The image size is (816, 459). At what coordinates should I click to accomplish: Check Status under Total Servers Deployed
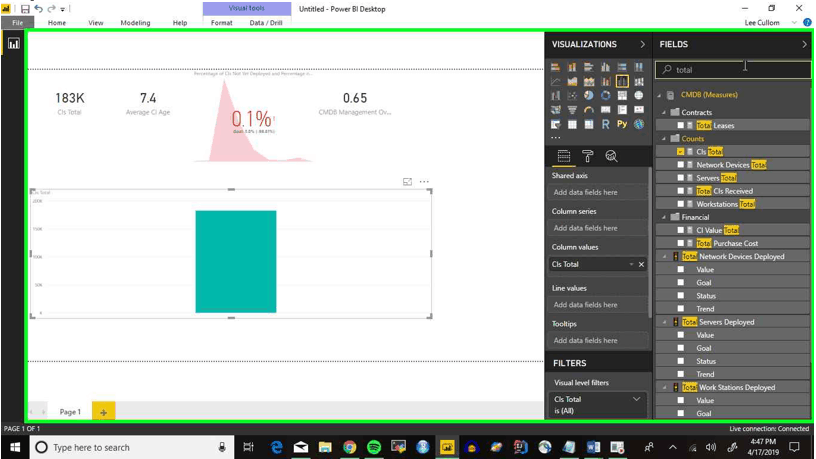[x=680, y=361]
